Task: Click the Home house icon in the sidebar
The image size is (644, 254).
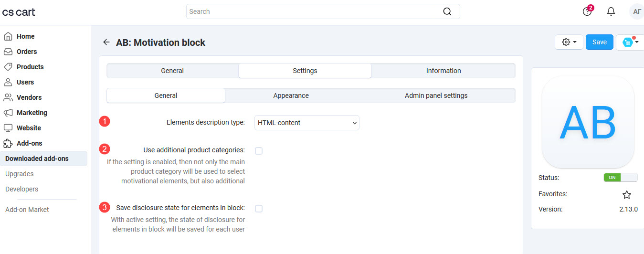Action: (8, 36)
